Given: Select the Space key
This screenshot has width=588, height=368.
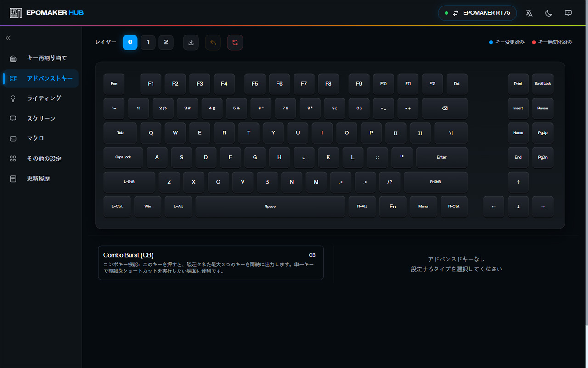Looking at the screenshot, I should click(x=270, y=207).
